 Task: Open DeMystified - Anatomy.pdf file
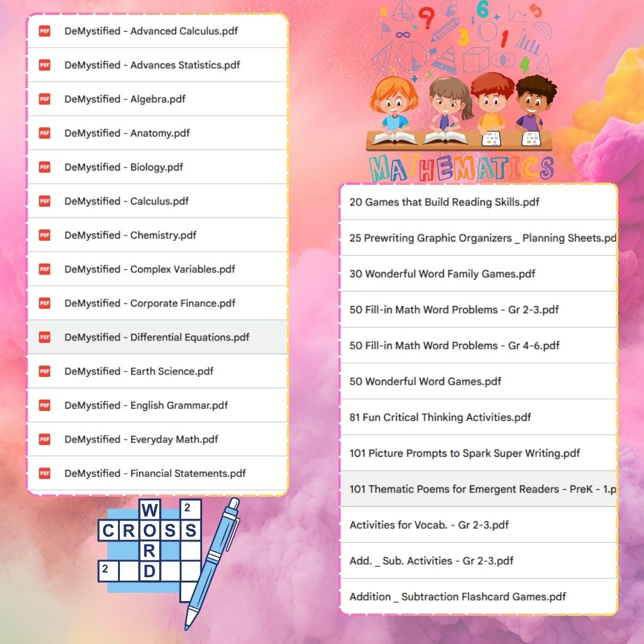click(127, 133)
